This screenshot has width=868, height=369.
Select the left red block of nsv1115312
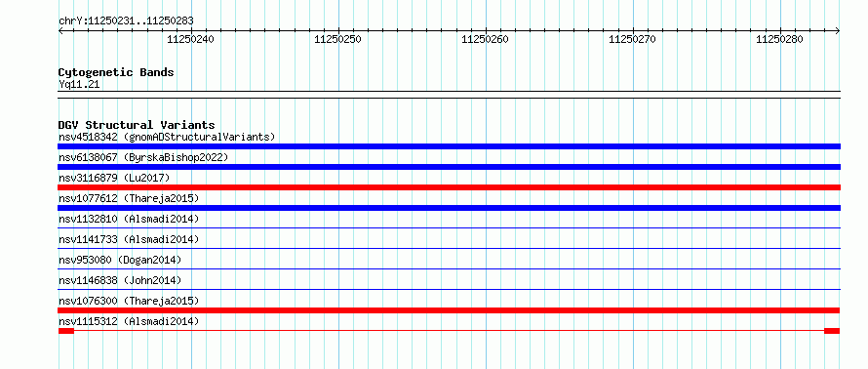(66, 331)
